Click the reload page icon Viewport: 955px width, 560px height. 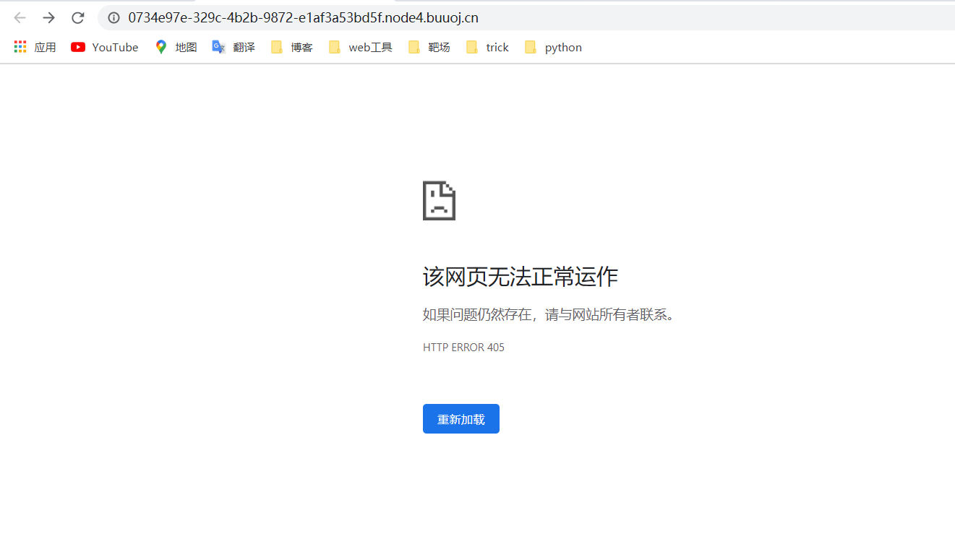[x=77, y=17]
